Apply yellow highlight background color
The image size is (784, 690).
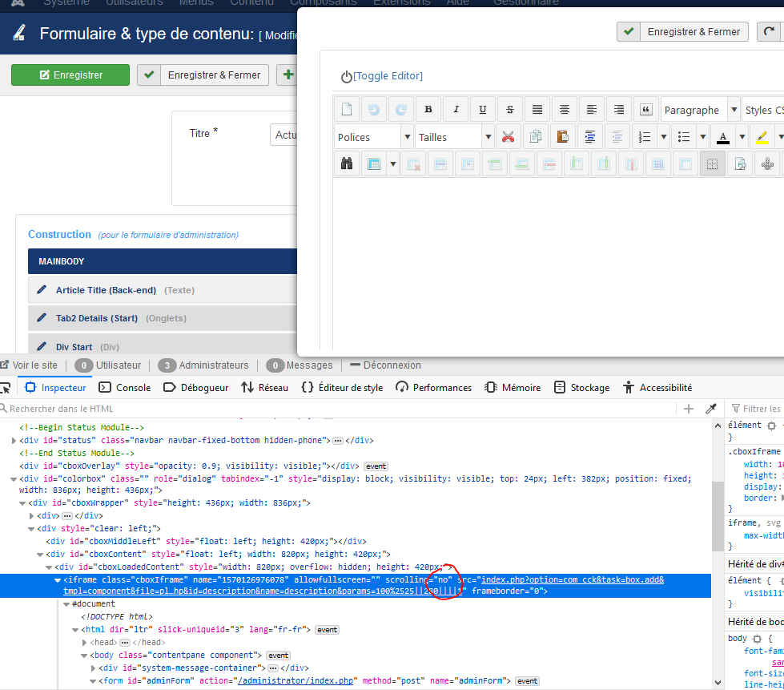click(x=762, y=136)
